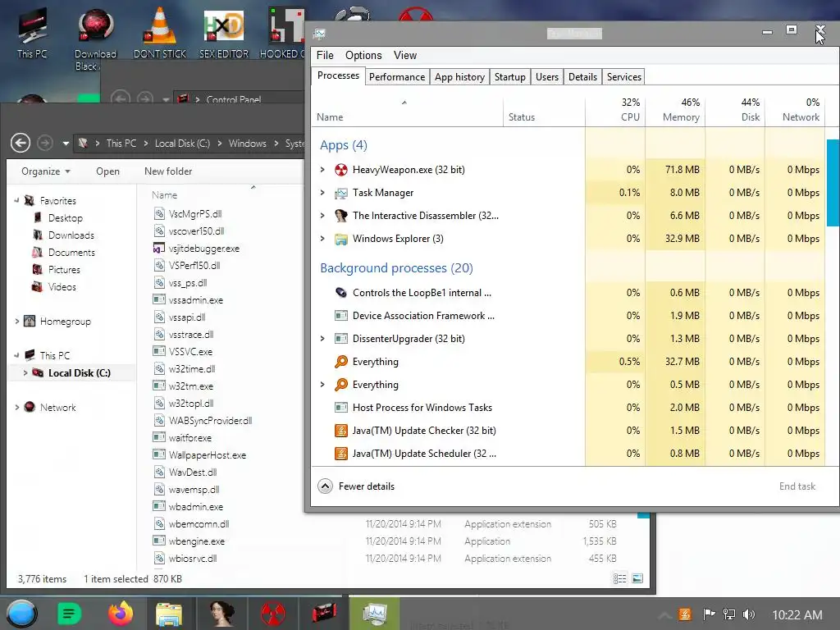Expand the Windows Explorer (3) row
This screenshot has width=840, height=630.
[x=322, y=239]
